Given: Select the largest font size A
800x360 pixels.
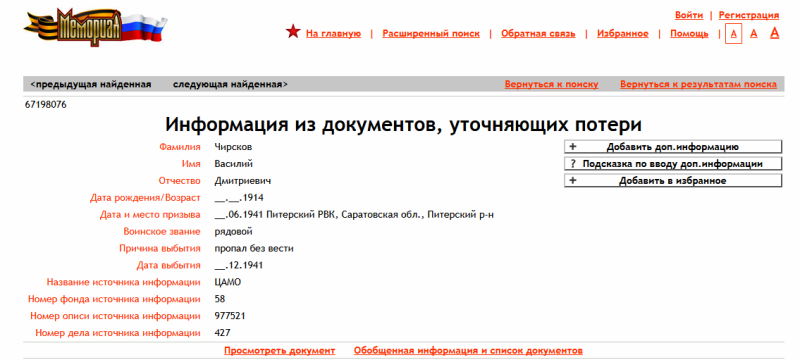Looking at the screenshot, I should pos(774,33).
